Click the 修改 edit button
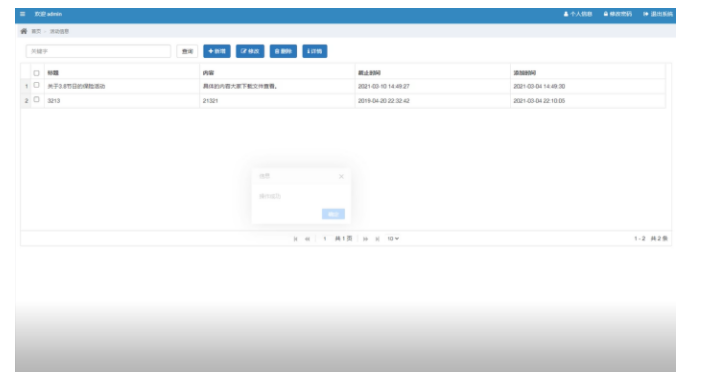Viewport: 709px width, 380px height. 250,51
